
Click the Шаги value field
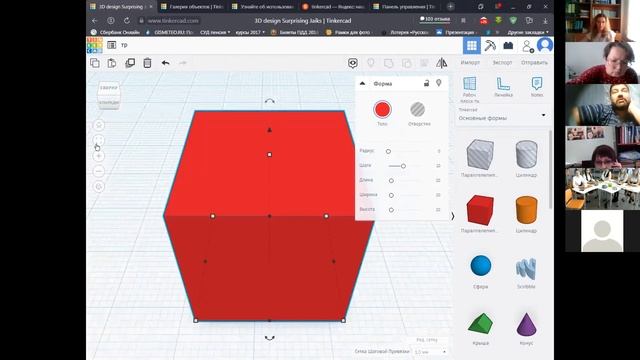[438, 166]
